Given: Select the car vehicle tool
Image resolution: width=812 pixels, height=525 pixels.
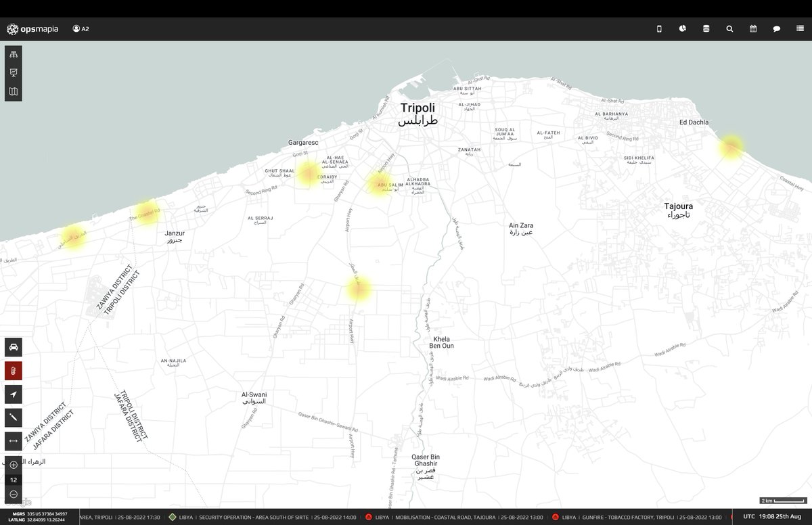Looking at the screenshot, I should coord(14,347).
